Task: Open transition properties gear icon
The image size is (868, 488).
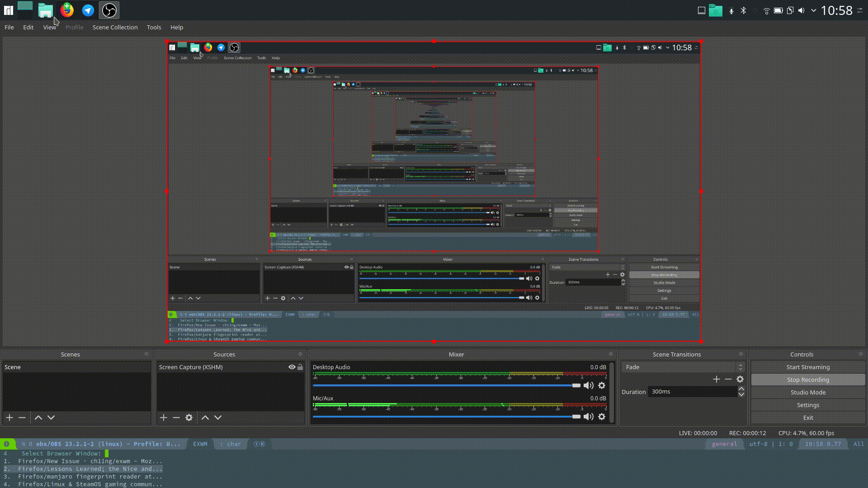Action: pos(740,379)
